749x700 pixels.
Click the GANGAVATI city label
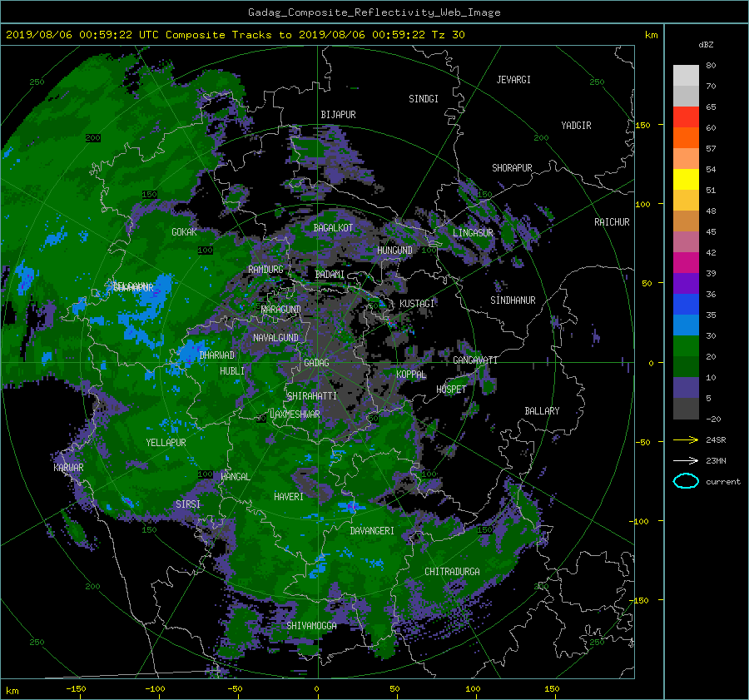475,360
